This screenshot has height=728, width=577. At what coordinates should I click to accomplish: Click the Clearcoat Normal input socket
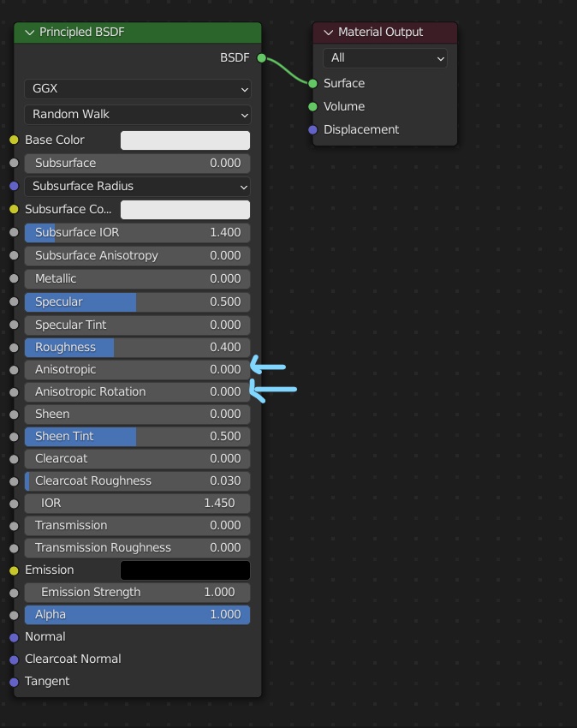point(14,659)
